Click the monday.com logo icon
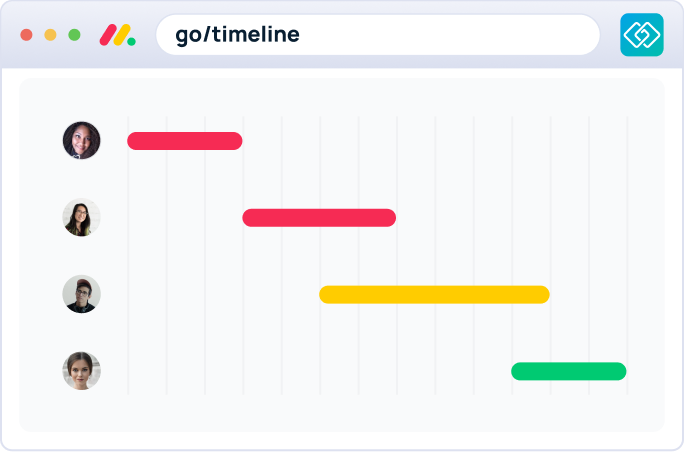Image resolution: width=684 pixels, height=452 pixels. tap(118, 35)
